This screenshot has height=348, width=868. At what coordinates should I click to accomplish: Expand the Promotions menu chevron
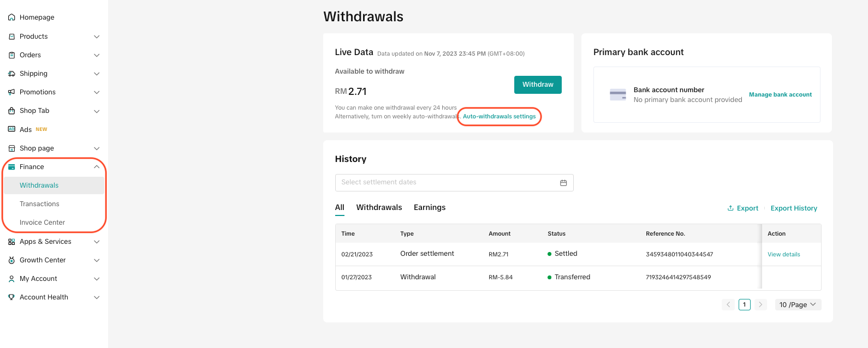coord(97,92)
